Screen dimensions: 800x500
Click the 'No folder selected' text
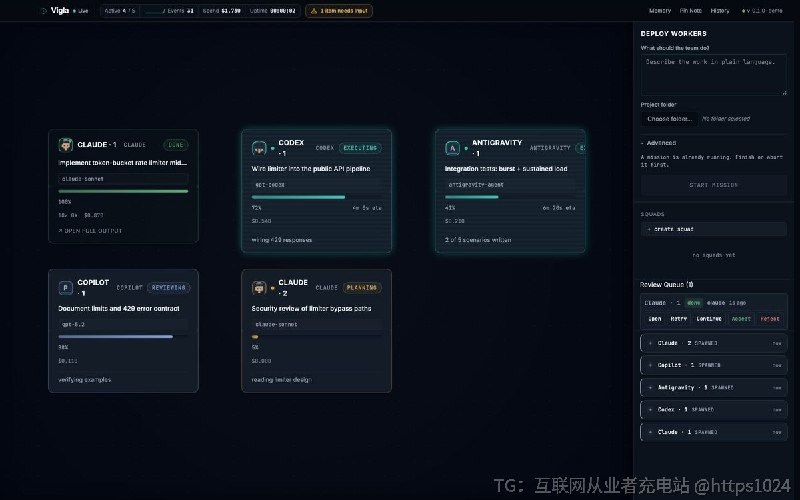click(726, 119)
